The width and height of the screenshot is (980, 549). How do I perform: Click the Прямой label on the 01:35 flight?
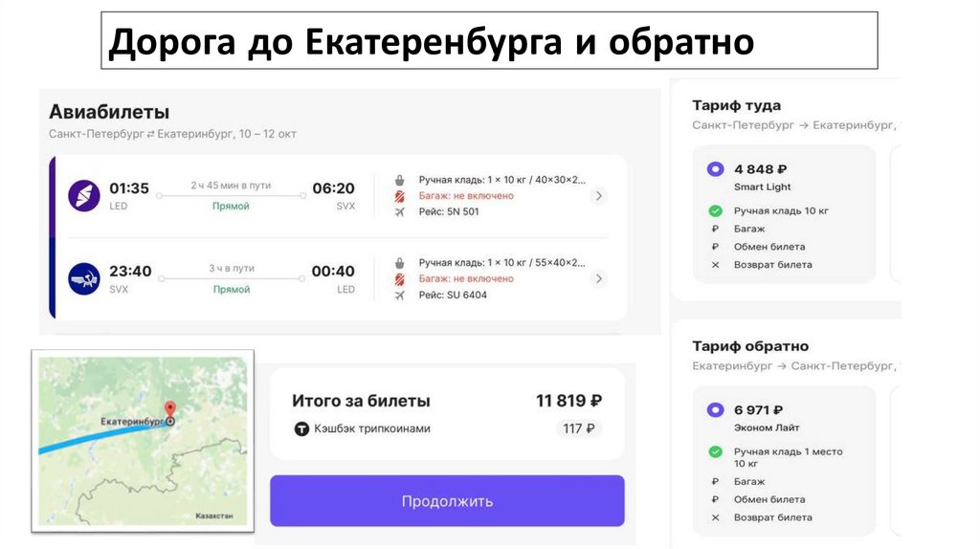click(231, 206)
